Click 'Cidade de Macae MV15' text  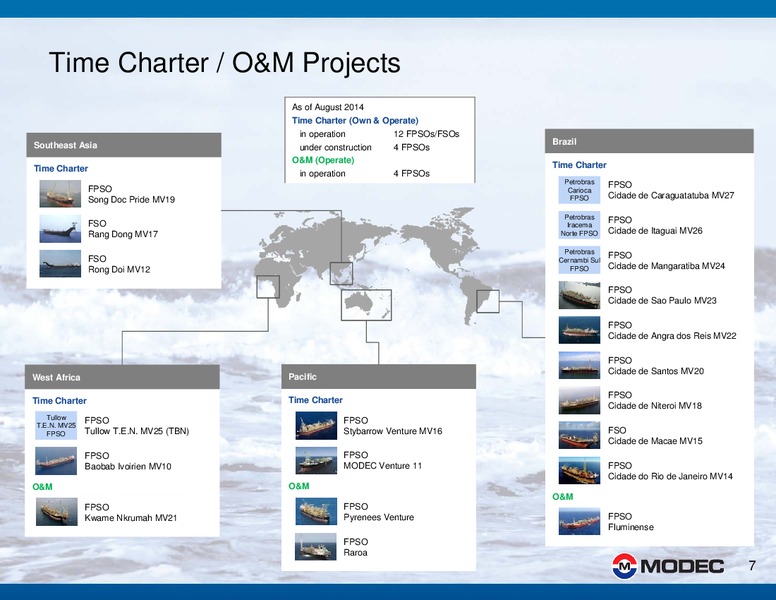[655, 441]
